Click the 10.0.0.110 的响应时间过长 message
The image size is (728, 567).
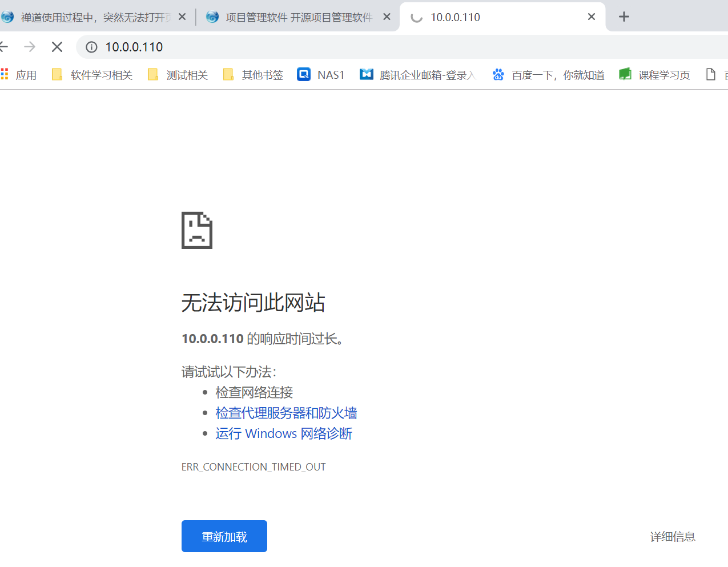coord(264,339)
